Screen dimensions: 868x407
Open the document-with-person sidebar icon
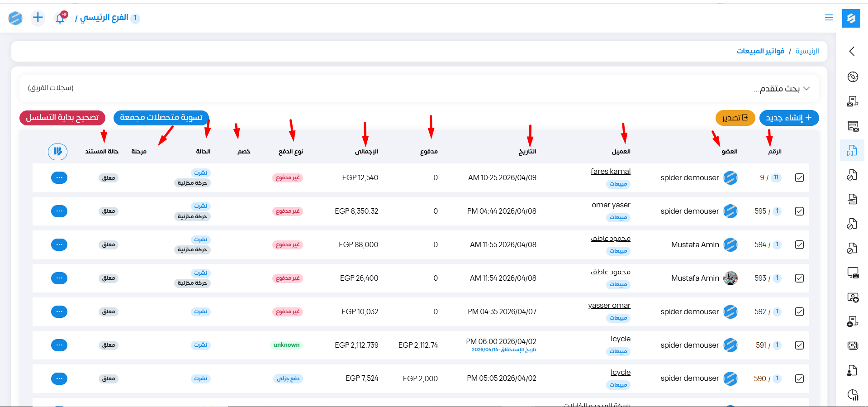853,370
